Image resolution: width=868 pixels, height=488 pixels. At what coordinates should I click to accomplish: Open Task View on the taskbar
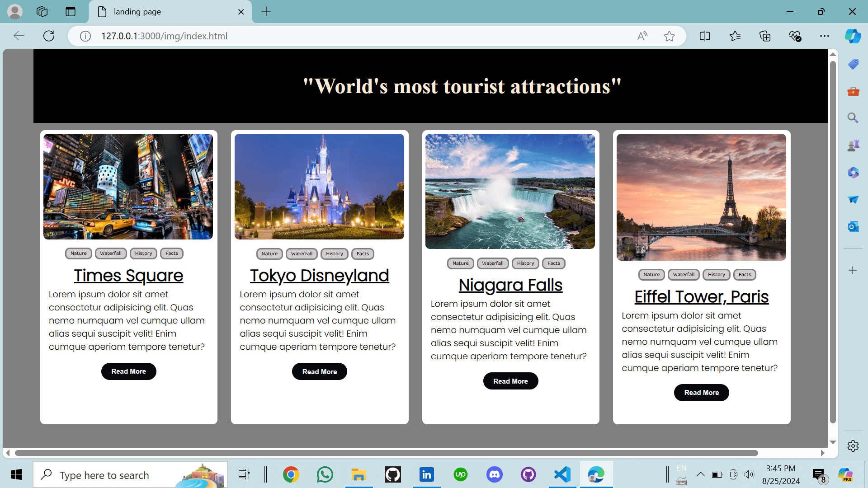[244, 474]
